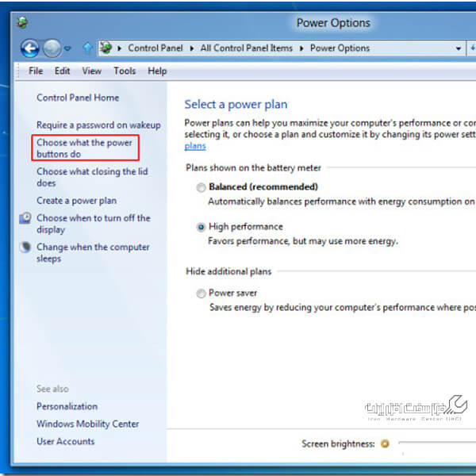Click the Back navigation arrow button
The width and height of the screenshot is (476, 476).
30,48
